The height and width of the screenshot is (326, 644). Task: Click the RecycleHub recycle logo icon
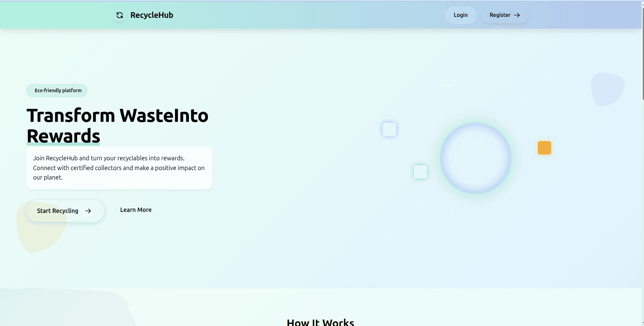(120, 15)
